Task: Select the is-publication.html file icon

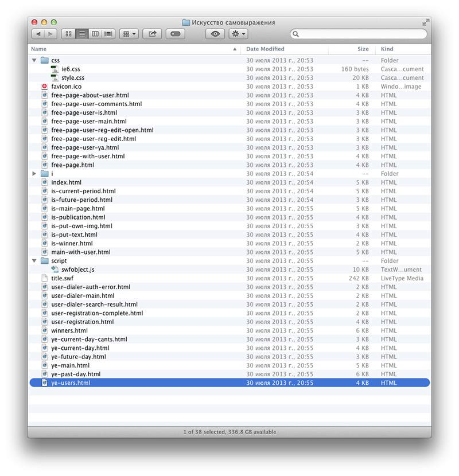Action: click(x=45, y=217)
